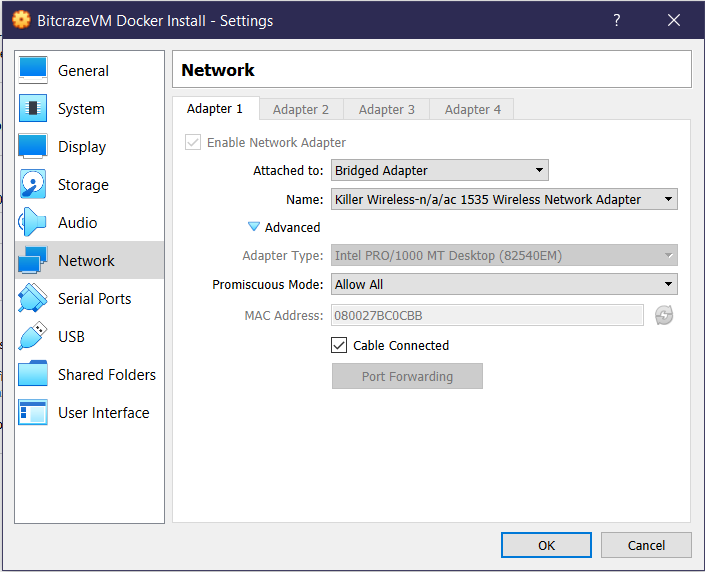Toggle Enable Network Adapter checkbox
Image resolution: width=705 pixels, height=572 pixels.
pyautogui.click(x=193, y=142)
